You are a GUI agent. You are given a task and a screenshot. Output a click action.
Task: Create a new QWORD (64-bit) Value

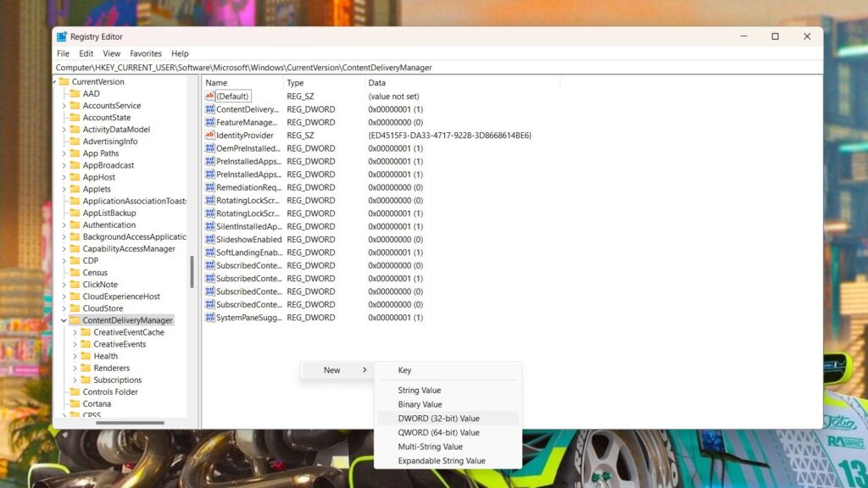(448, 433)
